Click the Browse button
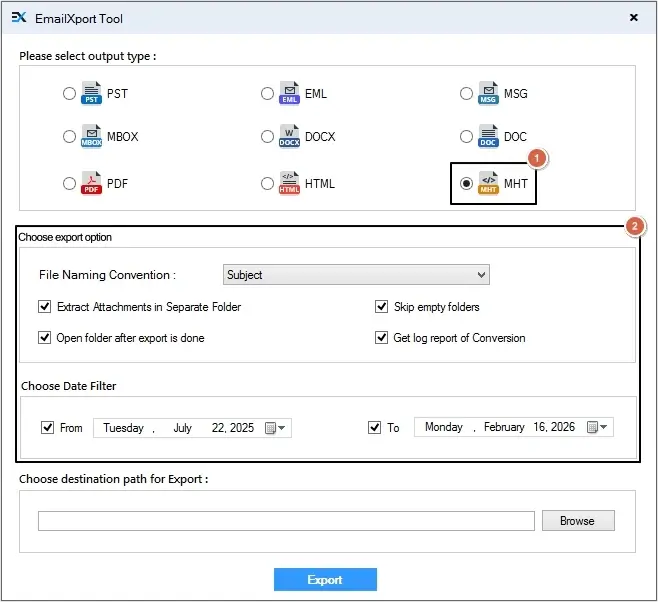Screen dimensions: 658x602 pyautogui.click(x=578, y=521)
